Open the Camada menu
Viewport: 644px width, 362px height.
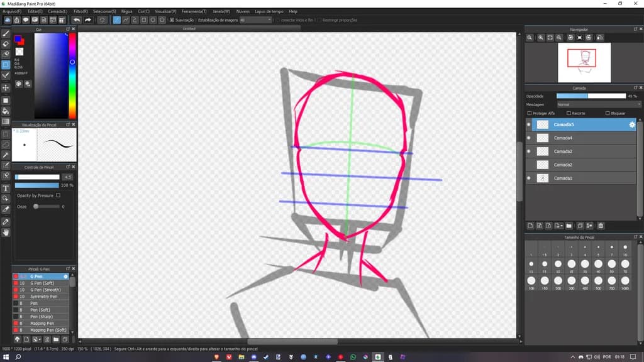(57, 11)
